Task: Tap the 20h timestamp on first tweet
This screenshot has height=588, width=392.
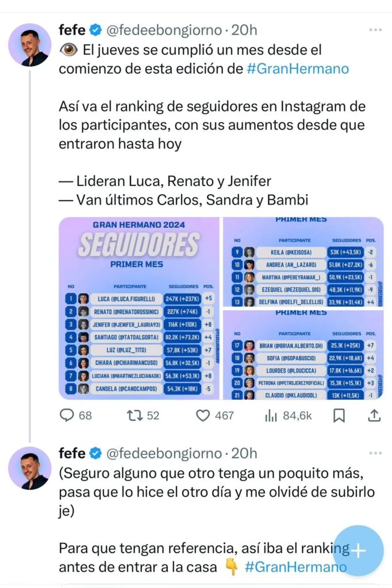Action: click(245, 29)
